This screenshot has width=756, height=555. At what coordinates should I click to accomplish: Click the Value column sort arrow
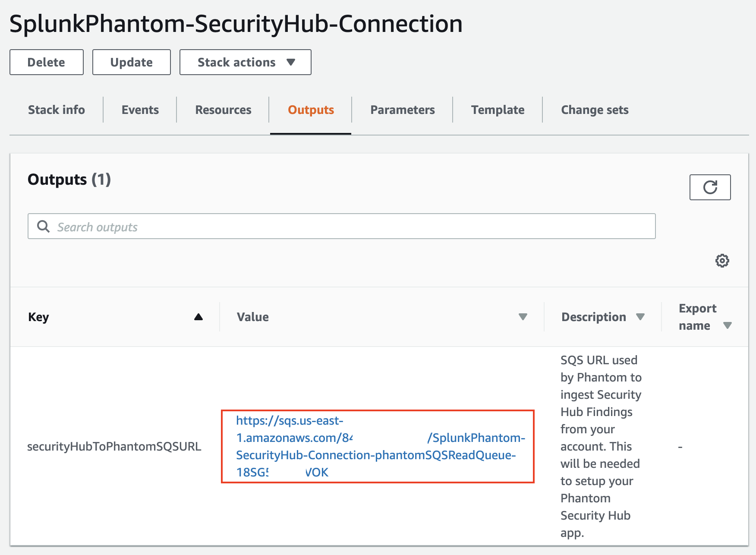coord(523,317)
